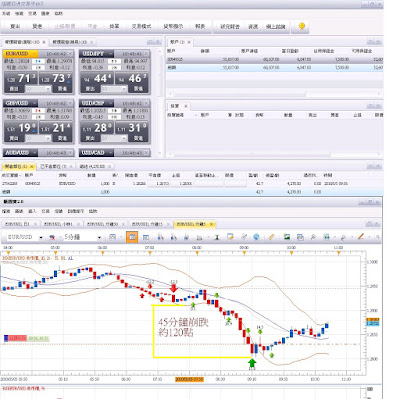
Task: Open the EUR/USD symbol dropdown in chart toolbar
Action: (41, 237)
